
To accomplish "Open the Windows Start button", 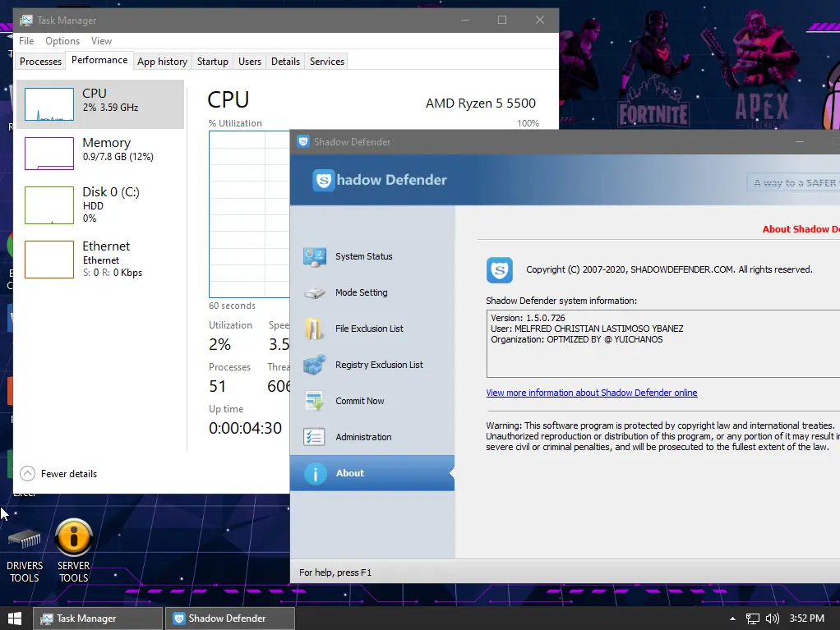I will pos(15,619).
